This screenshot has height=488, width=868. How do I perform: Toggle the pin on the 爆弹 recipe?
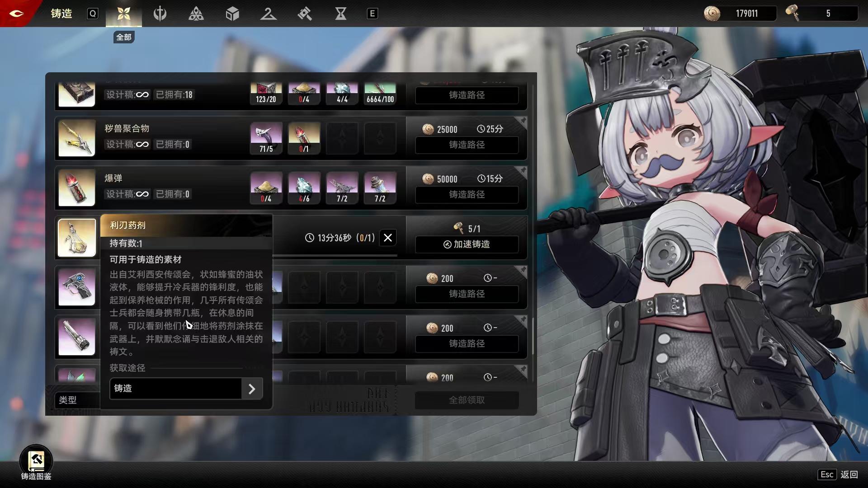click(x=523, y=170)
